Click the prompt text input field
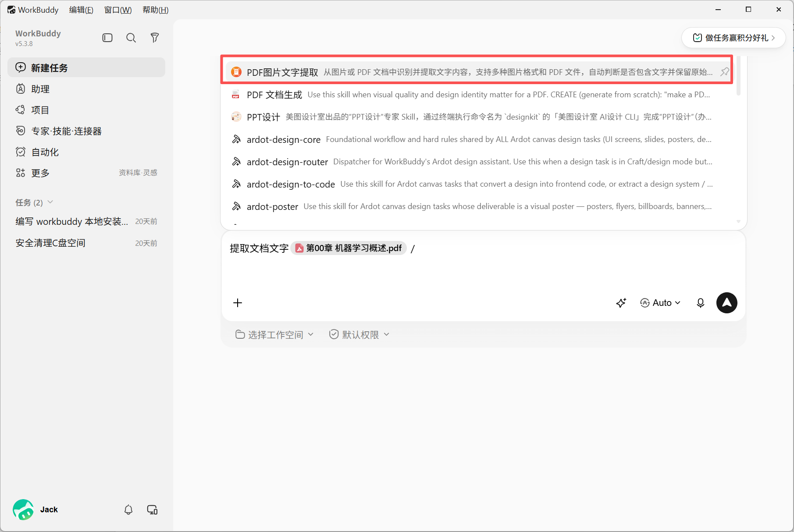The height and width of the screenshot is (532, 794). pyautogui.click(x=483, y=262)
